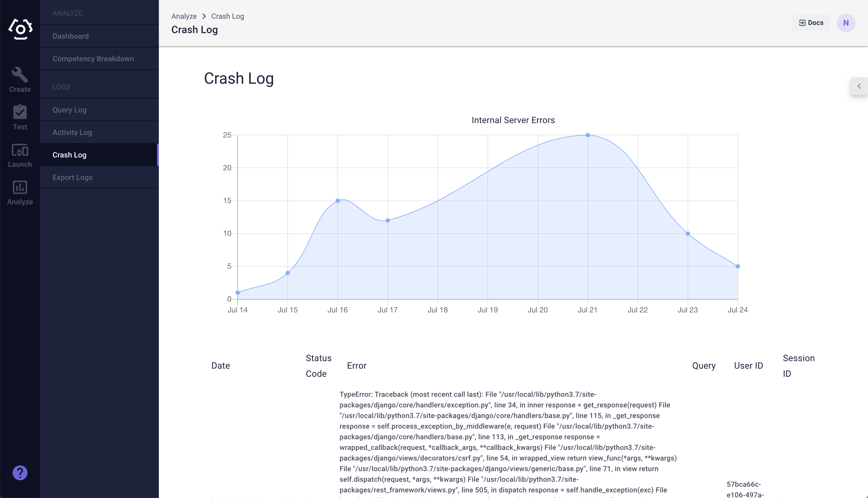Click the TypeError traceback error text
This screenshot has width=868, height=498.
[508, 444]
